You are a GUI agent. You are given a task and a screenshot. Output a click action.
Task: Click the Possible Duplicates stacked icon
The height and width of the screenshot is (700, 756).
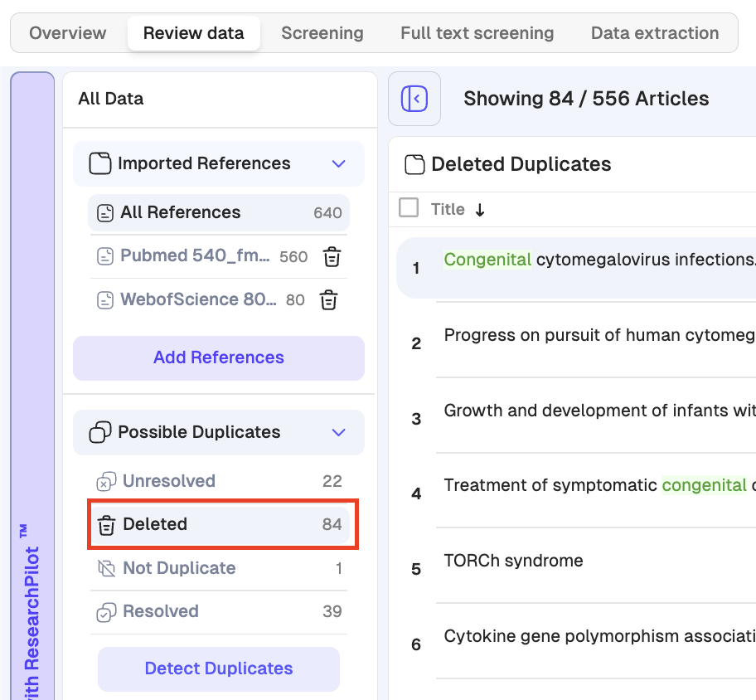pyautogui.click(x=100, y=432)
